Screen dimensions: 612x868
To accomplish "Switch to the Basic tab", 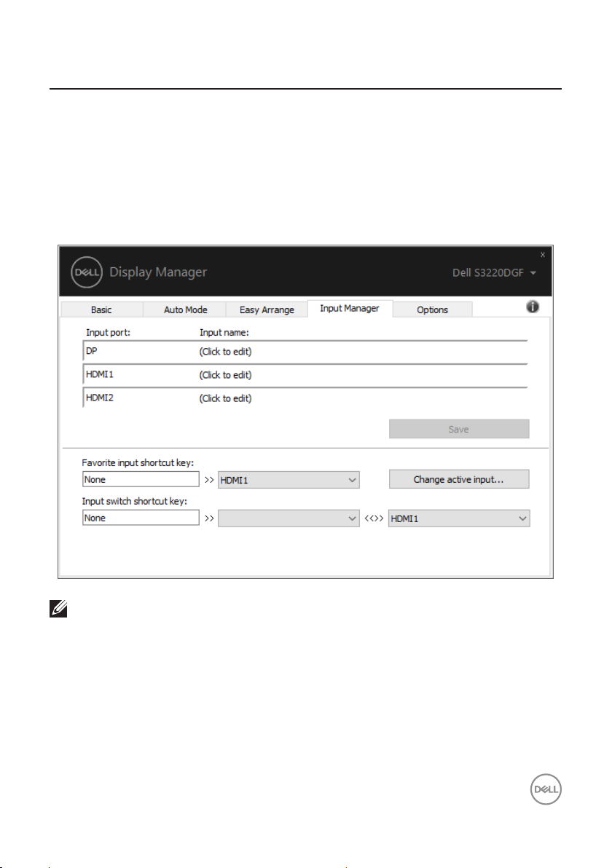I will (101, 310).
